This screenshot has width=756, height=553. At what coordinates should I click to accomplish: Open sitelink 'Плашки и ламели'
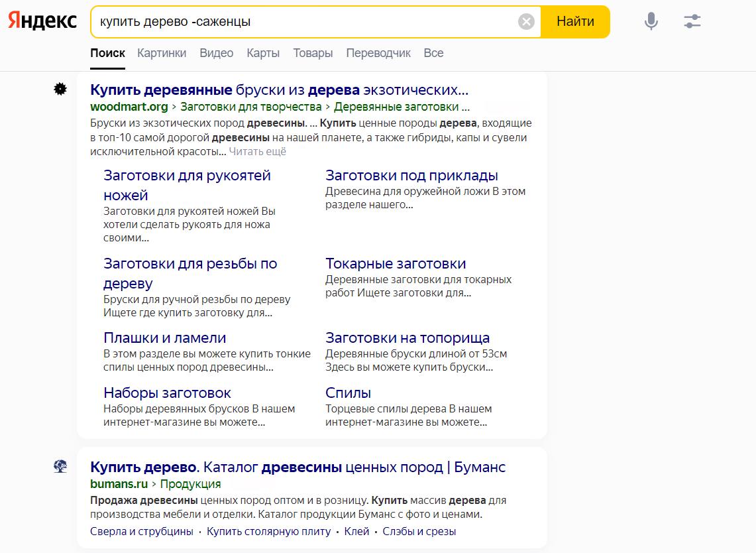click(x=165, y=338)
